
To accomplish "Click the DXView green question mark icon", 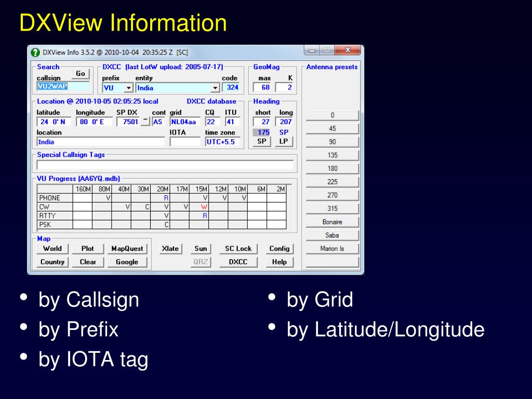I will click(x=35, y=52).
